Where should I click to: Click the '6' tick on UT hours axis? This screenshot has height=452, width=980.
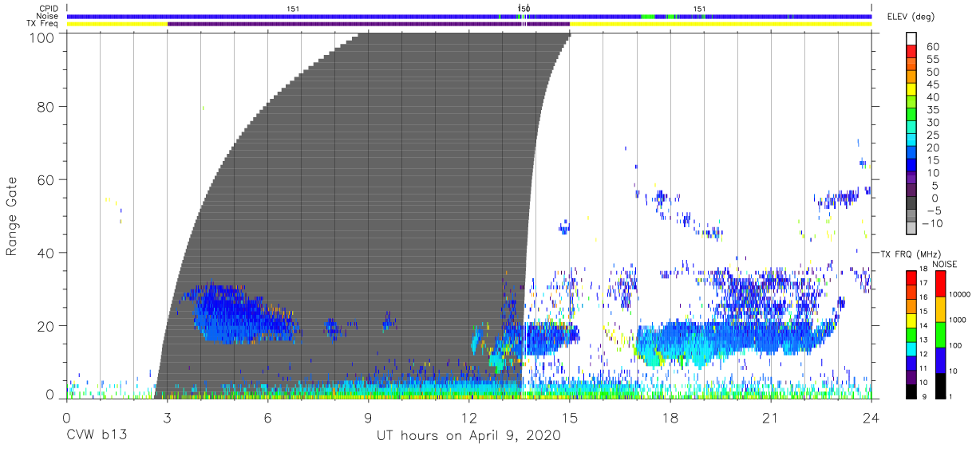[267, 419]
